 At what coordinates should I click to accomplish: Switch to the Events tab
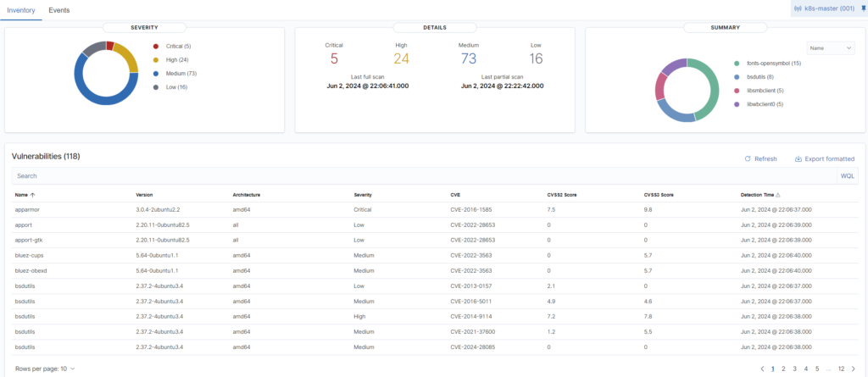(x=59, y=10)
